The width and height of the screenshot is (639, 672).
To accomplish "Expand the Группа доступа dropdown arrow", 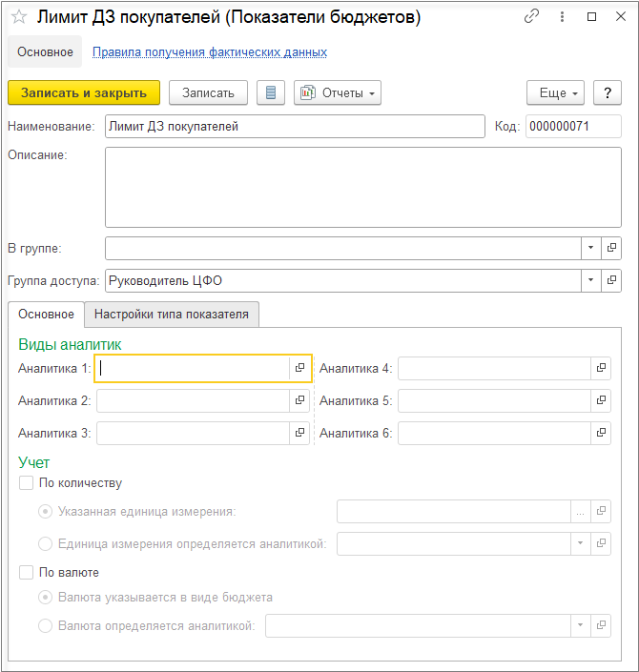I will tap(591, 280).
